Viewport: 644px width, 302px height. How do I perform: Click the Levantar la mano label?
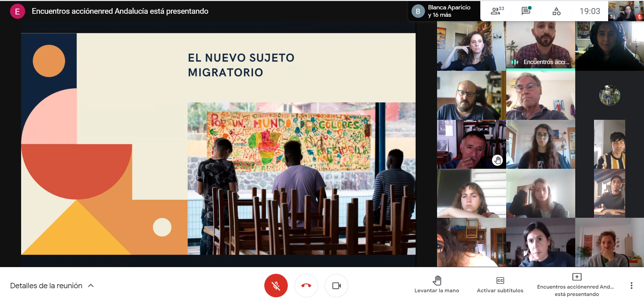[x=437, y=291]
